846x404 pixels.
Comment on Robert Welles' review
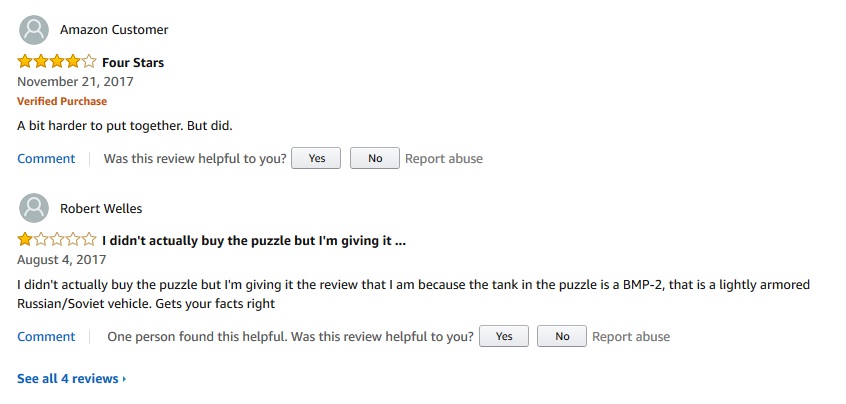pos(46,337)
